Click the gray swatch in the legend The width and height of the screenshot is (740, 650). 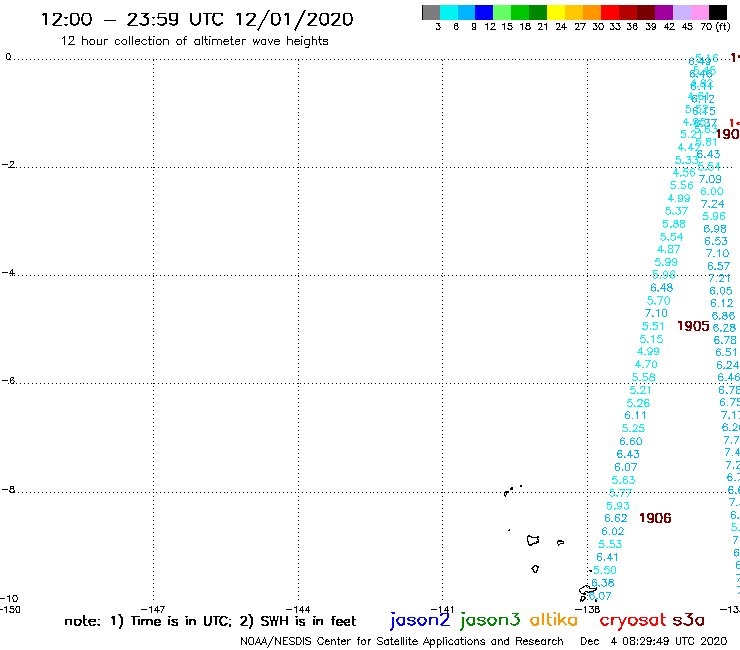tap(431, 12)
